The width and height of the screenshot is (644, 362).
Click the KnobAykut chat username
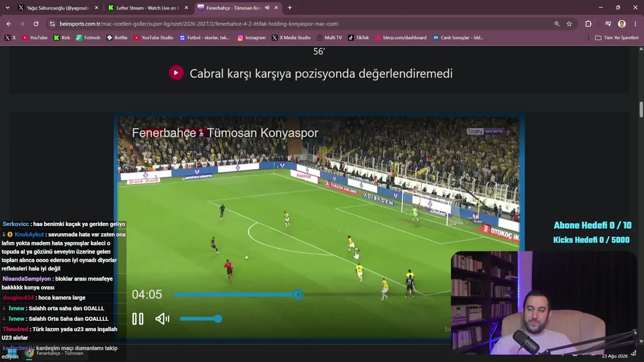tap(29, 235)
